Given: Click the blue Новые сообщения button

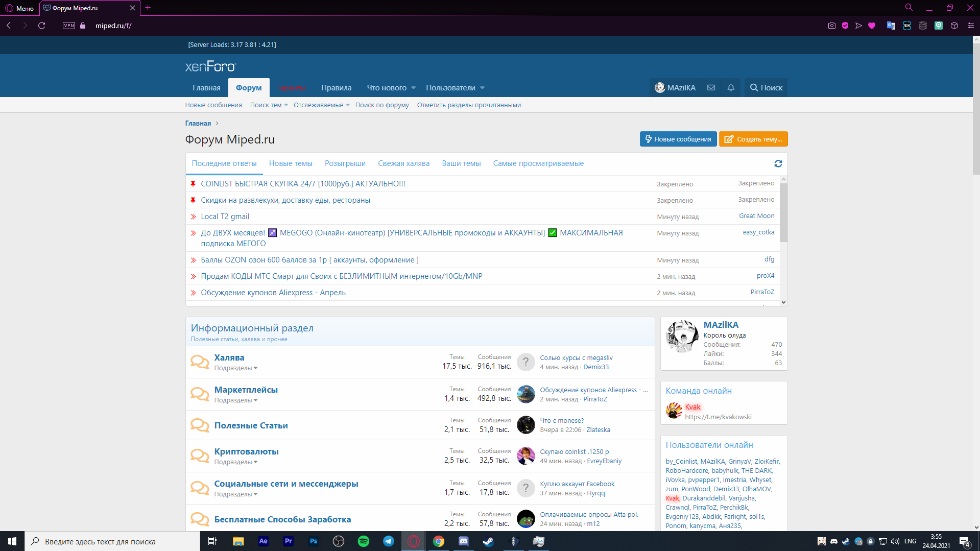Looking at the screenshot, I should point(678,139).
